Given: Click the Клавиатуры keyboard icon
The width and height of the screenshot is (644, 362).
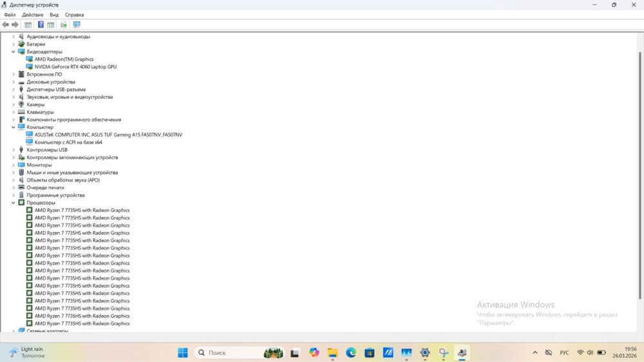Looking at the screenshot, I should click(21, 112).
